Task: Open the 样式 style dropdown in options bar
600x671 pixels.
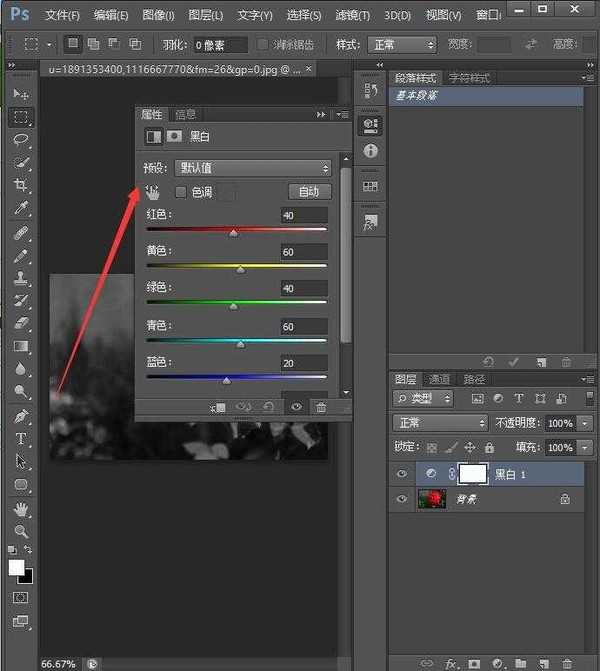Action: [402, 45]
